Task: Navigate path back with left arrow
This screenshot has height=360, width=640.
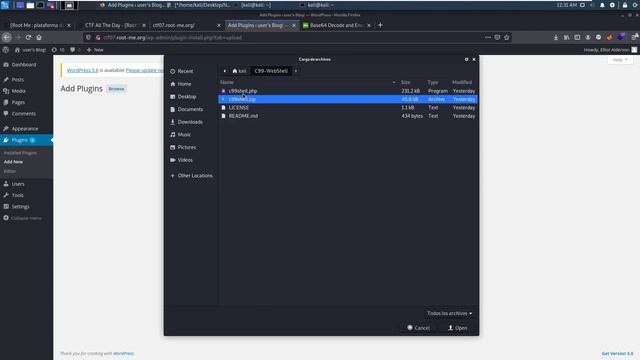Action: pyautogui.click(x=224, y=71)
